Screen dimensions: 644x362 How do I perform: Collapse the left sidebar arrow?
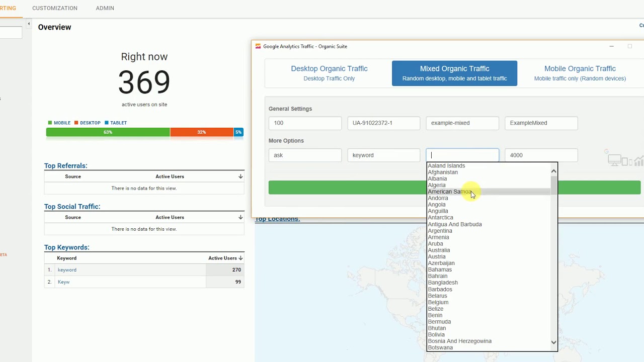29,24
